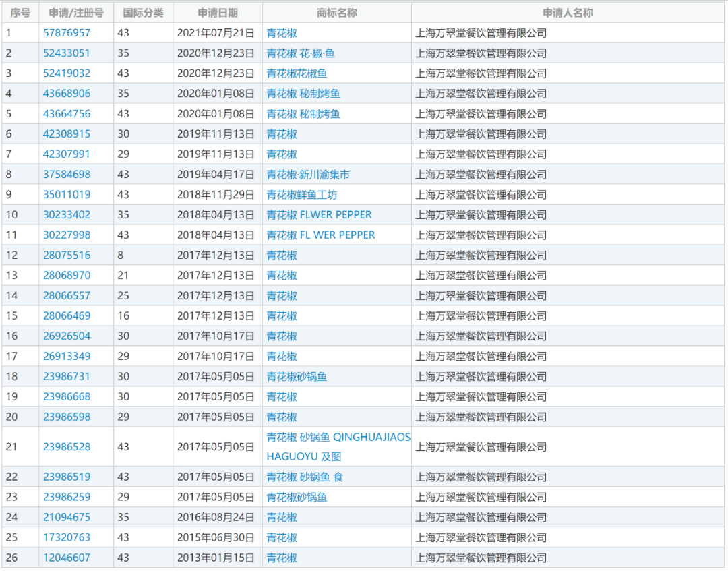Click the 申请人名称 column header
This screenshot has height=571, width=728.
[568, 13]
